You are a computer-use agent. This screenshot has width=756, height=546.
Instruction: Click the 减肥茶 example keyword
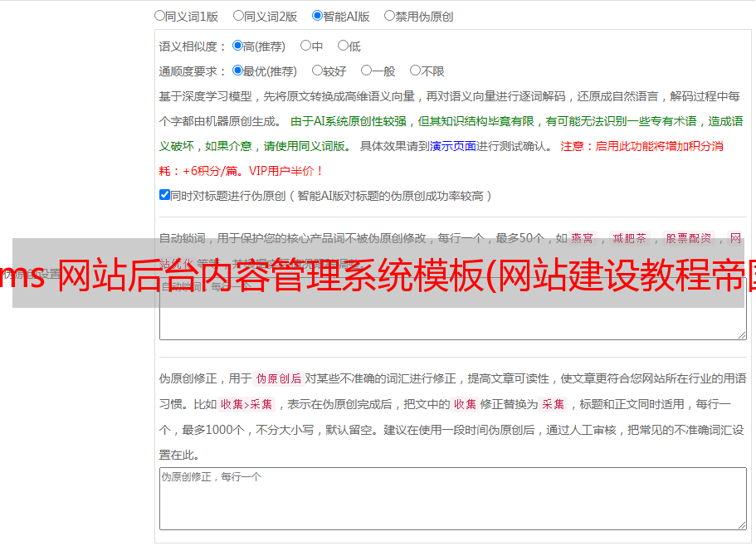tap(630, 238)
